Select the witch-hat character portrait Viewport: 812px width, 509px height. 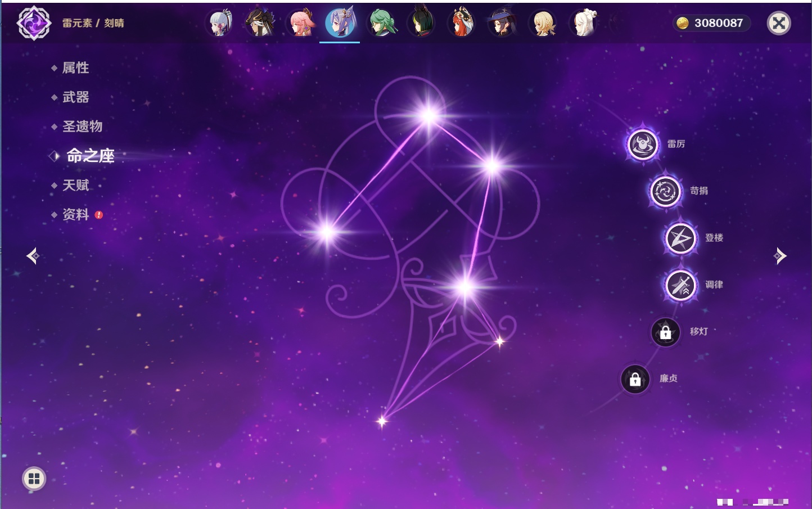(503, 23)
